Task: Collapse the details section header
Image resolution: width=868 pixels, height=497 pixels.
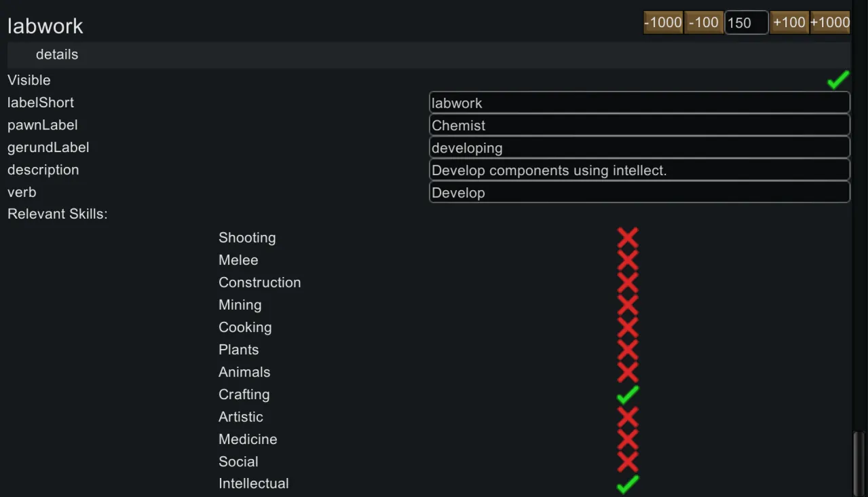Action: coord(57,54)
